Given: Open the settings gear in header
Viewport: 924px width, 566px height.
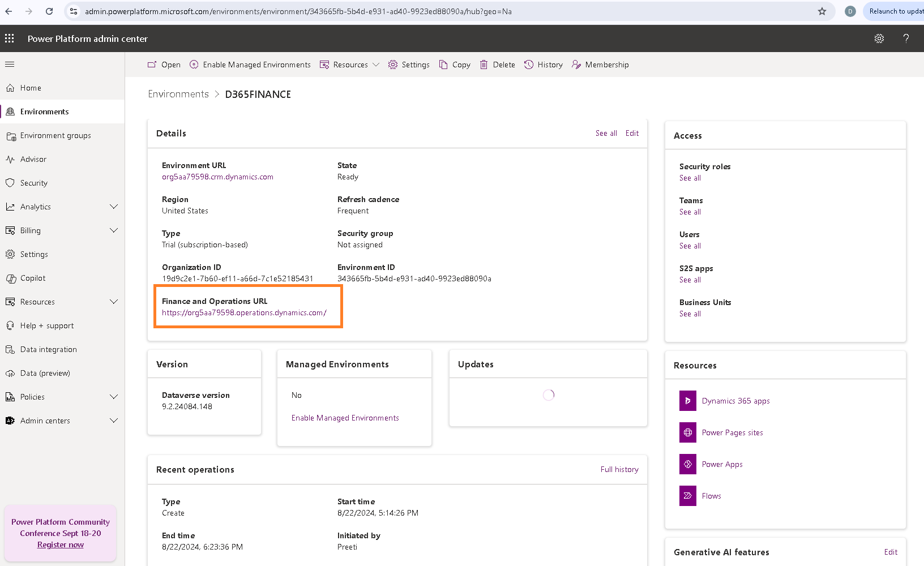Looking at the screenshot, I should 879,38.
